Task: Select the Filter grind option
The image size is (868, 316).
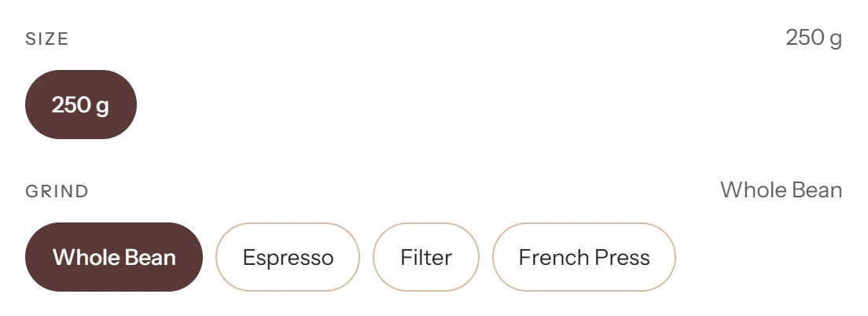Action: (x=425, y=257)
